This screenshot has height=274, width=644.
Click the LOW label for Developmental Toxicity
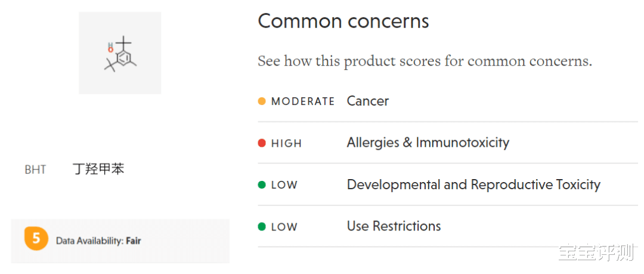(284, 185)
